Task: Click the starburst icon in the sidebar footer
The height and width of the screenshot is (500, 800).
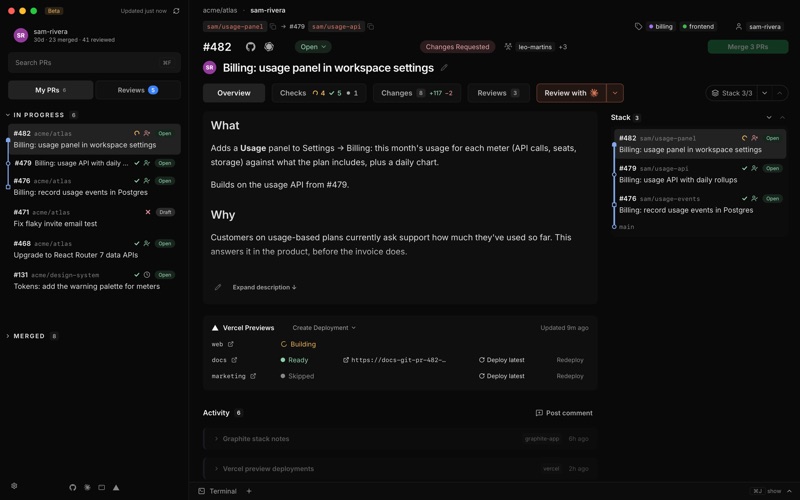Action: 87,488
